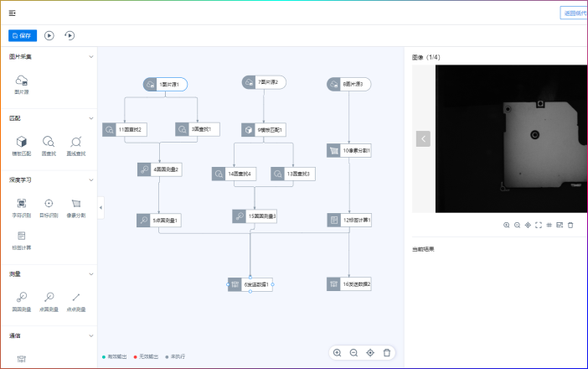Click the 保存 (Save) button
Screen dimensions: 588x369
(x=23, y=35)
